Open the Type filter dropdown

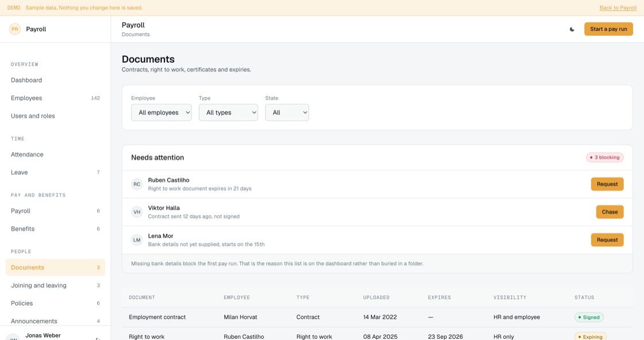click(228, 113)
